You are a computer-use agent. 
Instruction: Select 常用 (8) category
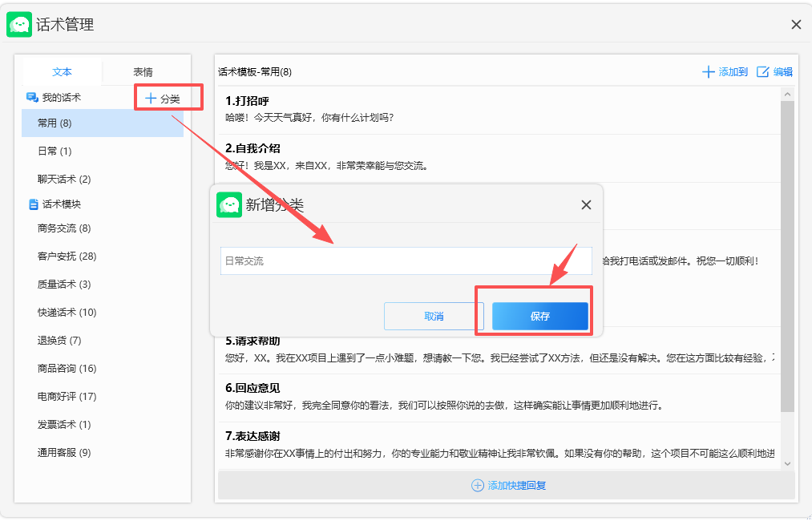55,123
